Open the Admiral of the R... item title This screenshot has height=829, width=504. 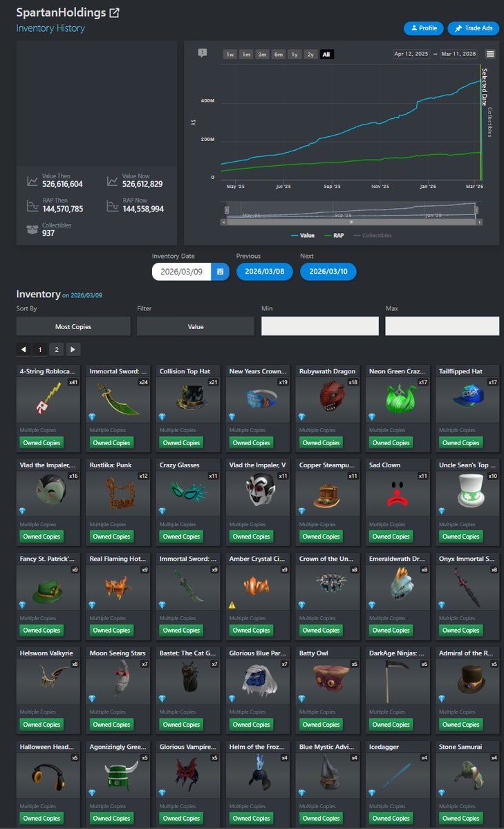tap(466, 653)
